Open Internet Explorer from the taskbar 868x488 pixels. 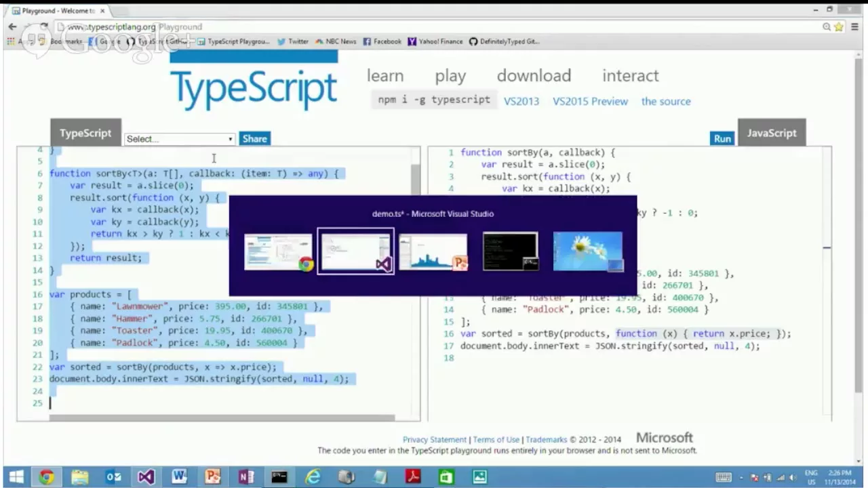pyautogui.click(x=313, y=477)
